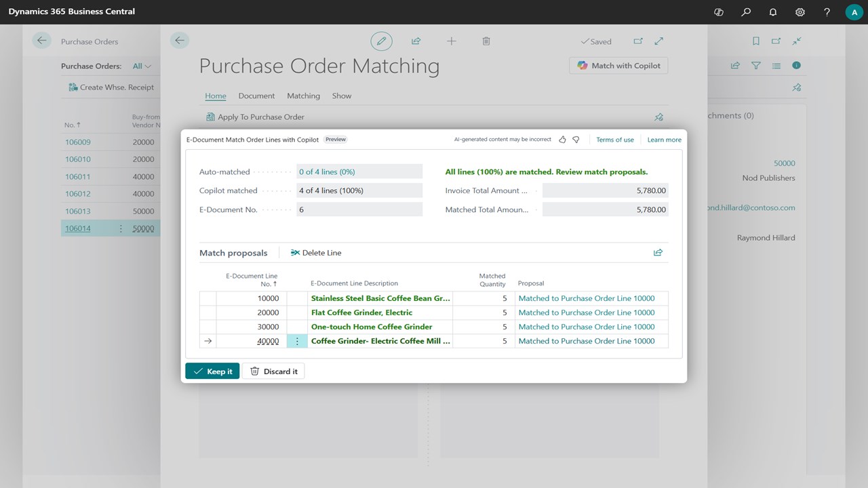
Task: Click Copilot matched 4 of 4 lines field
Action: click(x=359, y=190)
